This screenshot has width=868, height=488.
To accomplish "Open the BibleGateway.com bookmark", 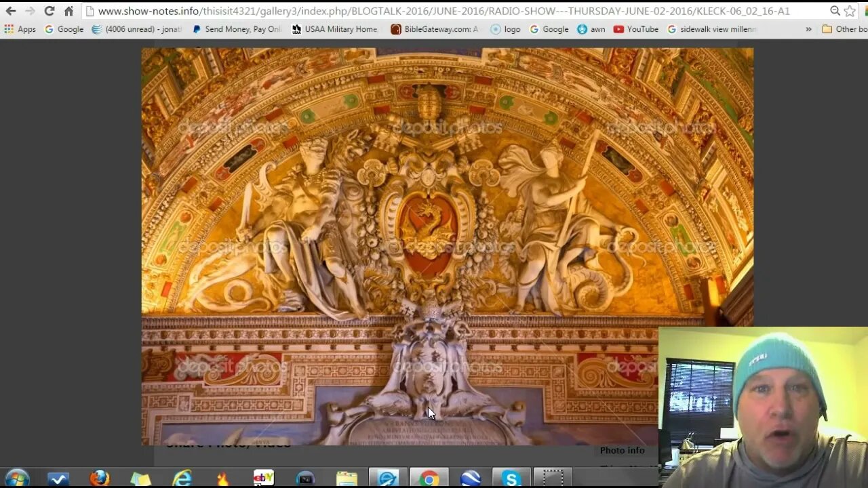I will pyautogui.click(x=435, y=29).
